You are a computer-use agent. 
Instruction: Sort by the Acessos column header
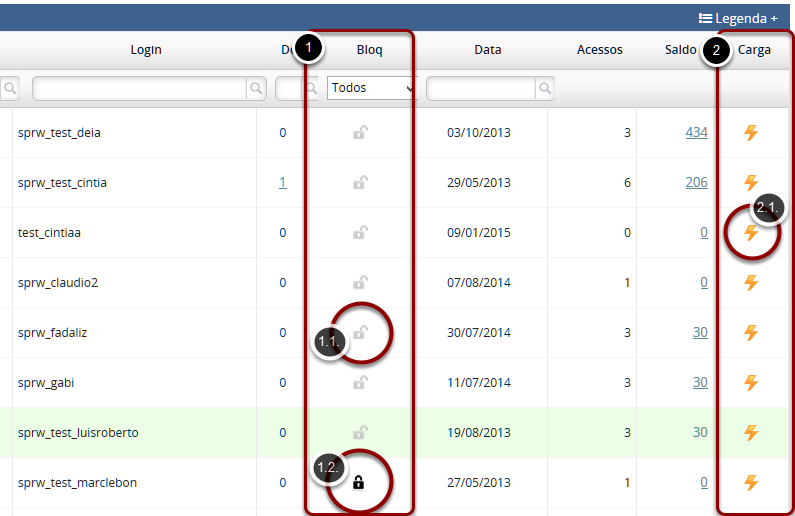click(599, 50)
